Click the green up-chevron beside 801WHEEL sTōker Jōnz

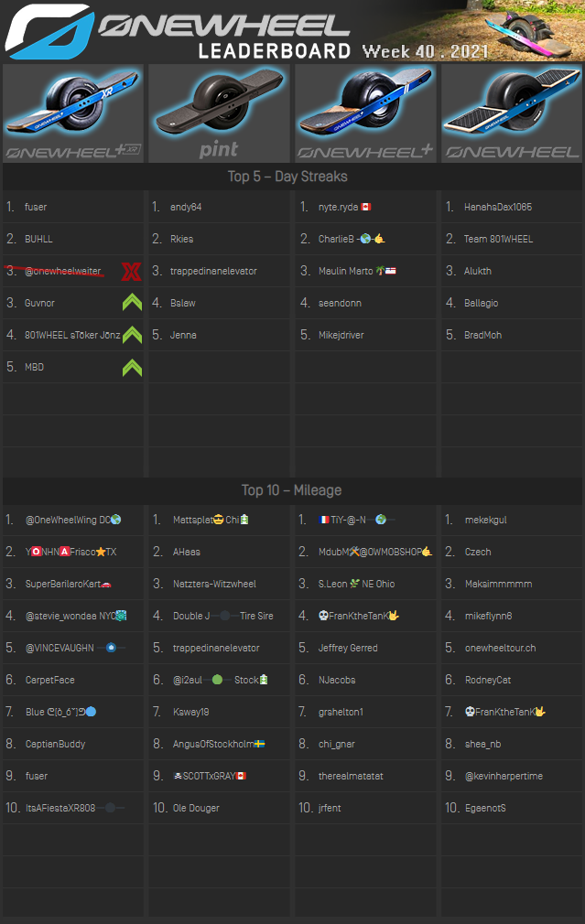point(132,335)
